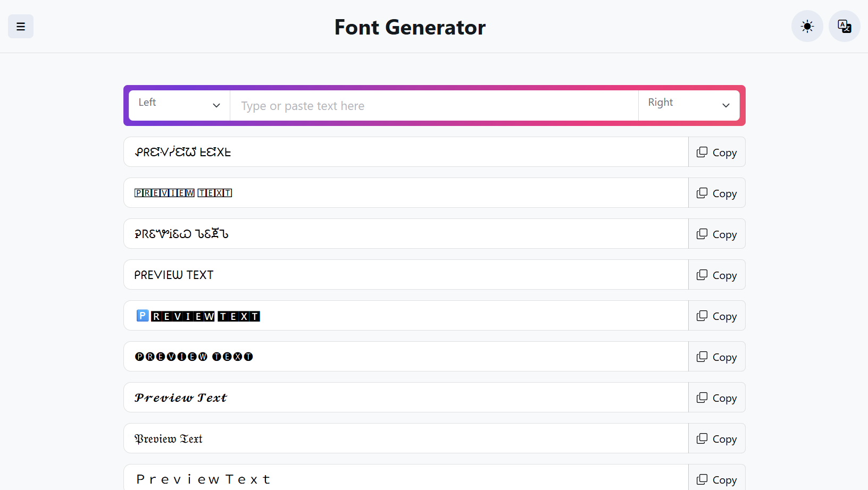Click copy icon for gothic Fraktur row
This screenshot has width=868, height=490.
[x=702, y=439]
